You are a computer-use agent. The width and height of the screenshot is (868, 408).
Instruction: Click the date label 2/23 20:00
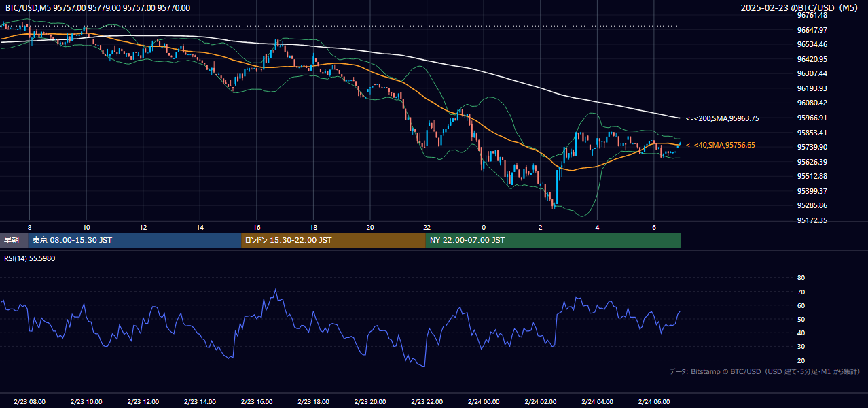(x=370, y=402)
